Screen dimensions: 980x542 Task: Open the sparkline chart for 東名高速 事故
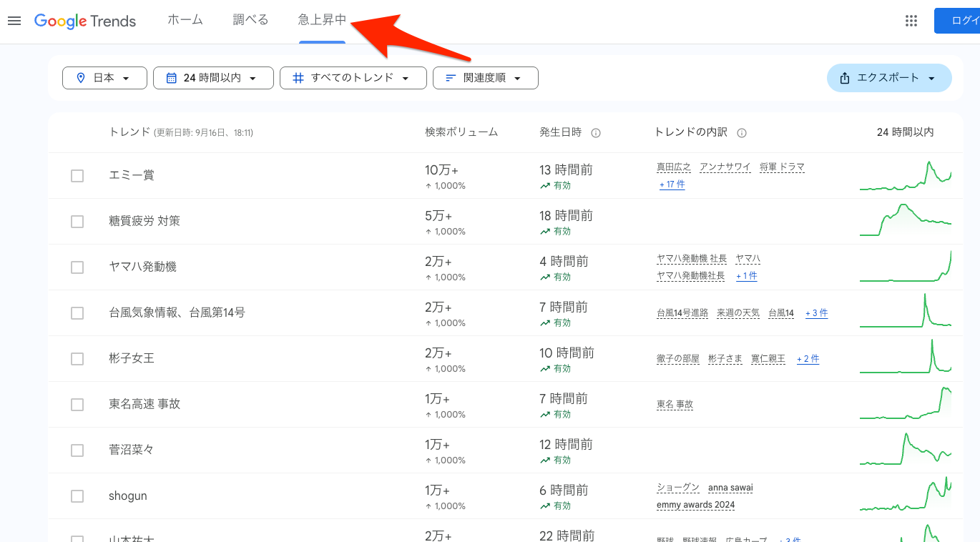(906, 403)
